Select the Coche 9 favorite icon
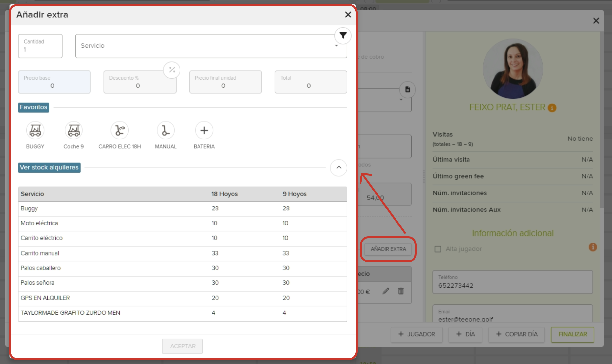Image resolution: width=612 pixels, height=364 pixels. pyautogui.click(x=73, y=131)
